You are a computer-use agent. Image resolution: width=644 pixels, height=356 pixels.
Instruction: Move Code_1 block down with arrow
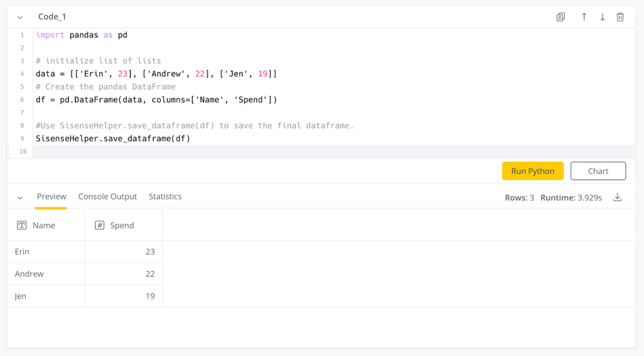(x=602, y=17)
